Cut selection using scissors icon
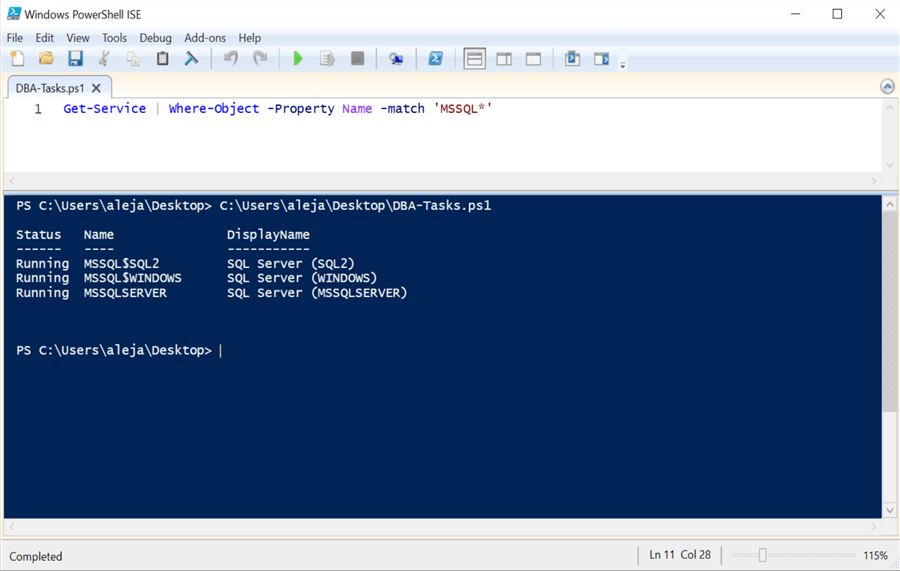The image size is (900, 571). 104,59
